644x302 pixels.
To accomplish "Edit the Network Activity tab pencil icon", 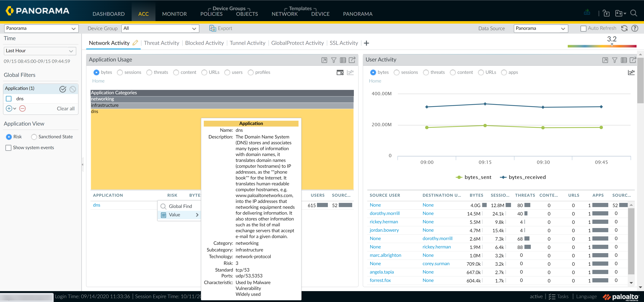I will tap(135, 43).
